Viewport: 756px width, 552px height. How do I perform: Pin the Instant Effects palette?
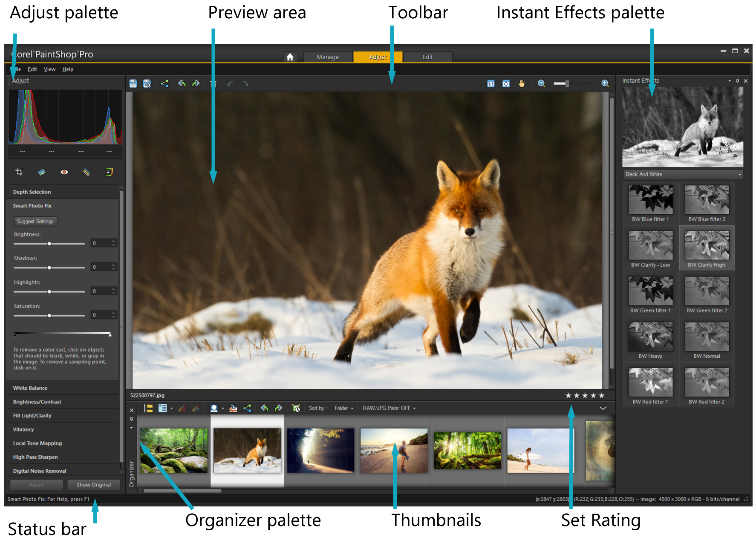738,81
